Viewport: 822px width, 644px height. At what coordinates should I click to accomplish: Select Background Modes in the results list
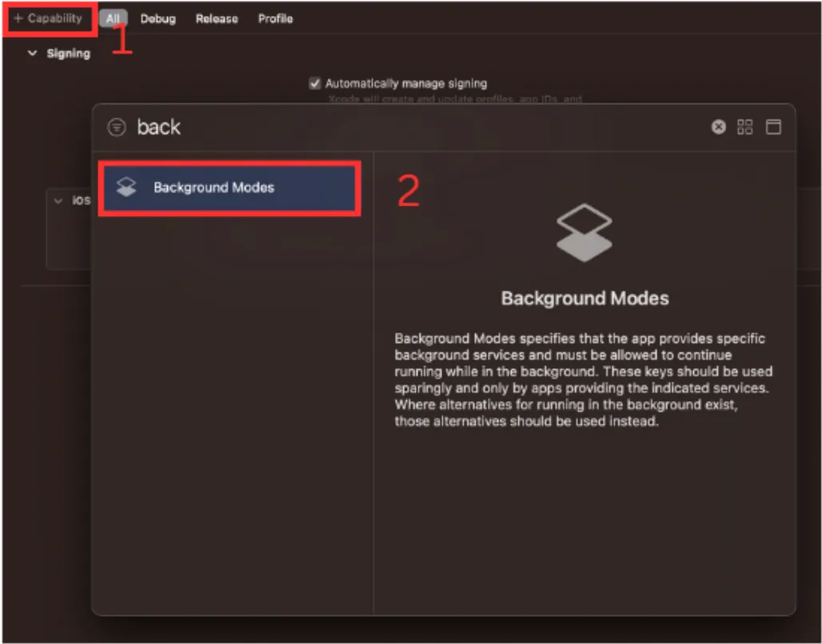229,188
